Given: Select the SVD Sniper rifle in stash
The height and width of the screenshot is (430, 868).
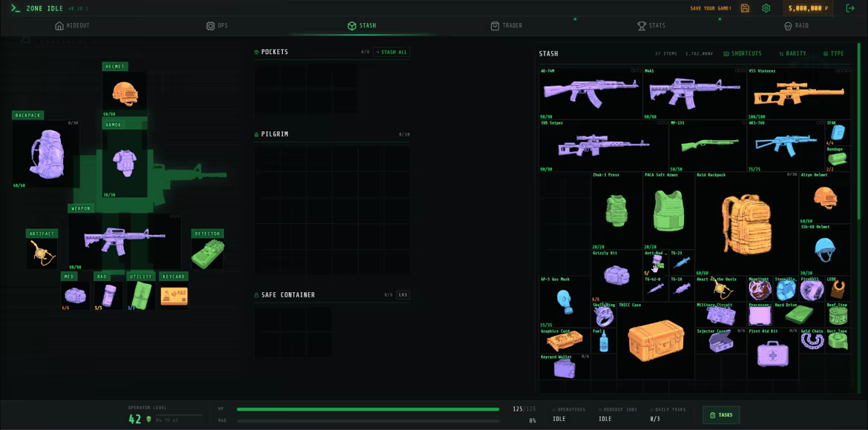Looking at the screenshot, I should 604,145.
